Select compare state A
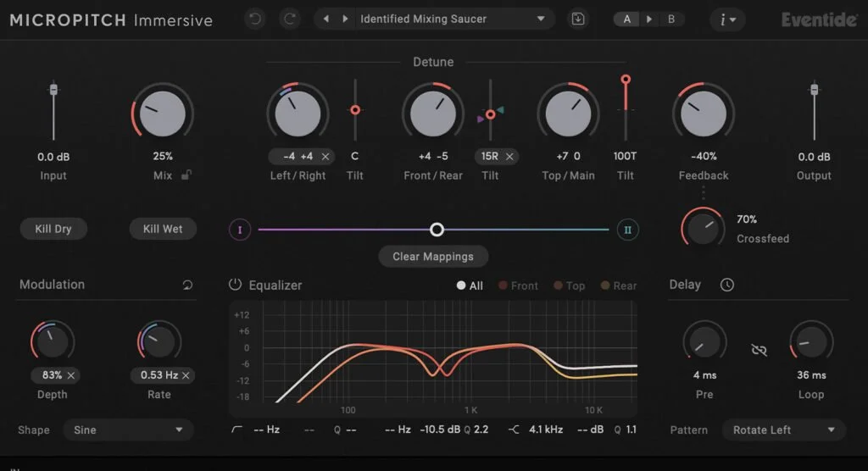Screen dimensions: 868x471 626,19
